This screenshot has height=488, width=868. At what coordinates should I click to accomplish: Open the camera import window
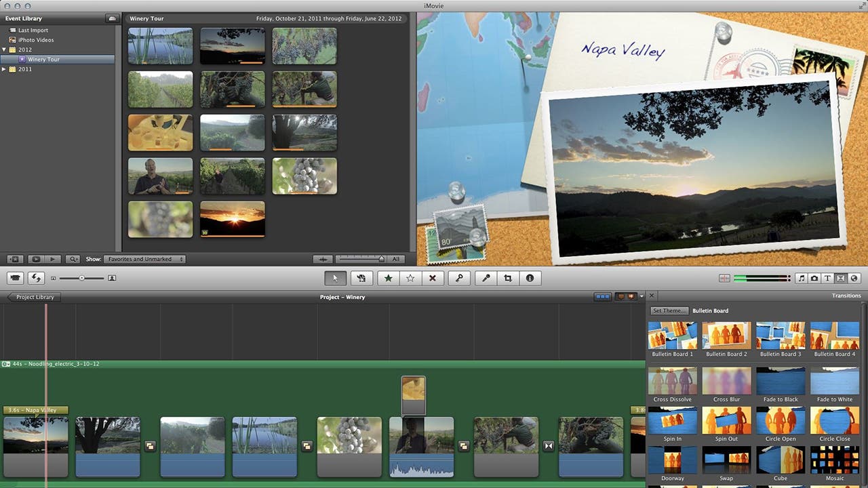pos(16,278)
